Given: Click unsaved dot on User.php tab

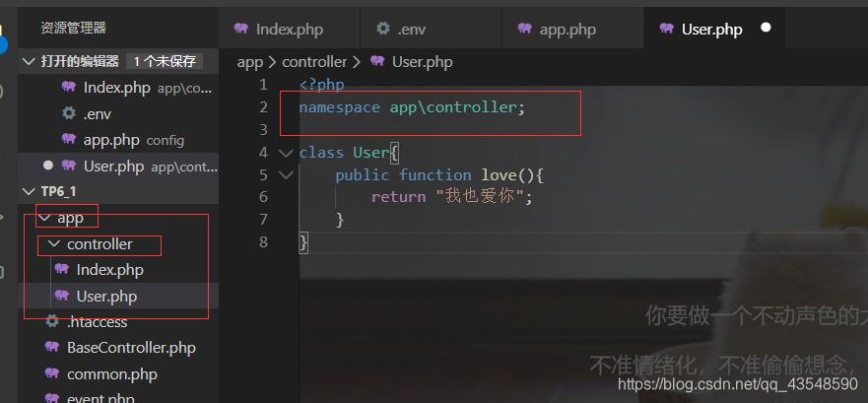Looking at the screenshot, I should tap(766, 28).
